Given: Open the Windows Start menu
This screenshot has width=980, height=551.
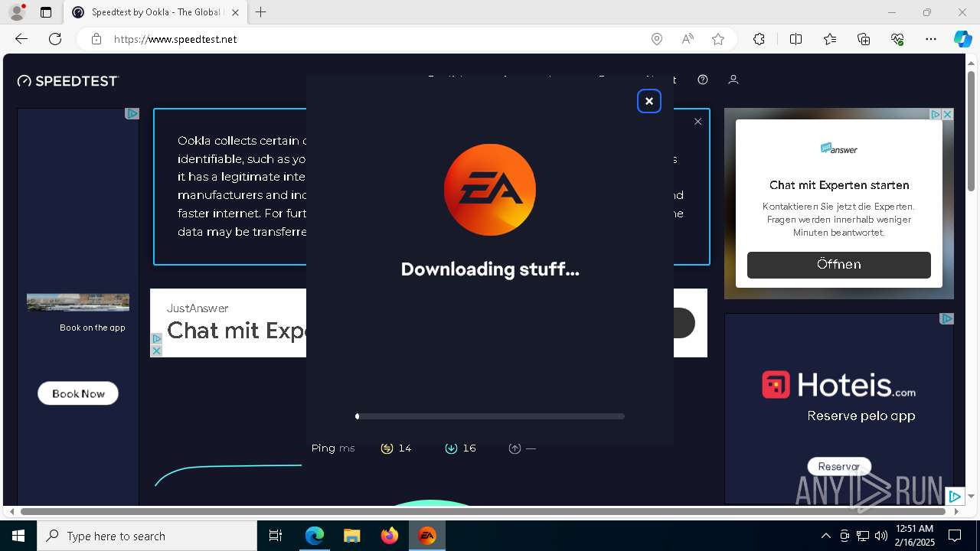Looking at the screenshot, I should coord(18,536).
